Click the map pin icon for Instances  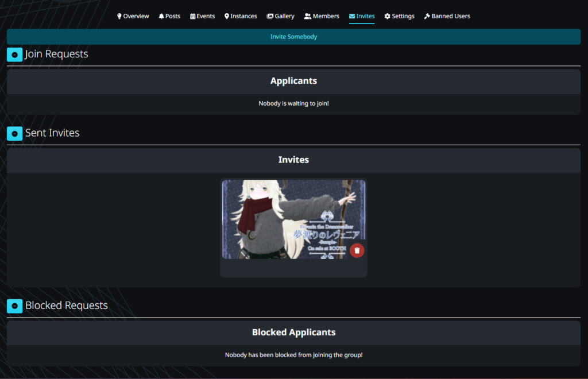pyautogui.click(x=227, y=16)
